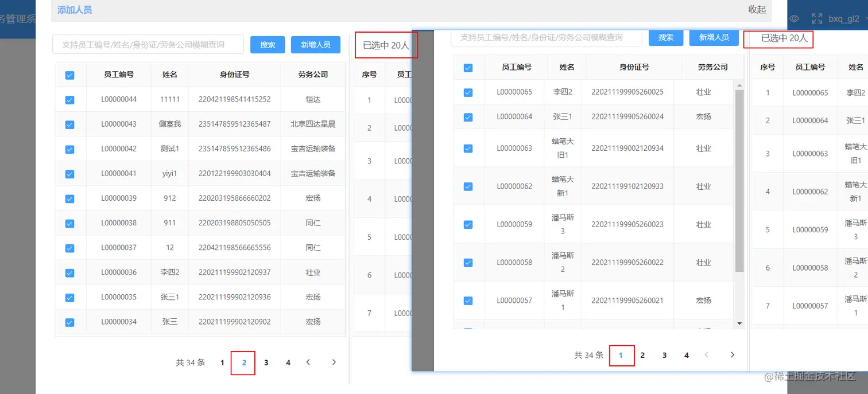Open the bxq_gl2 user dropdown
Viewport: 868px width, 394px height.
point(848,19)
